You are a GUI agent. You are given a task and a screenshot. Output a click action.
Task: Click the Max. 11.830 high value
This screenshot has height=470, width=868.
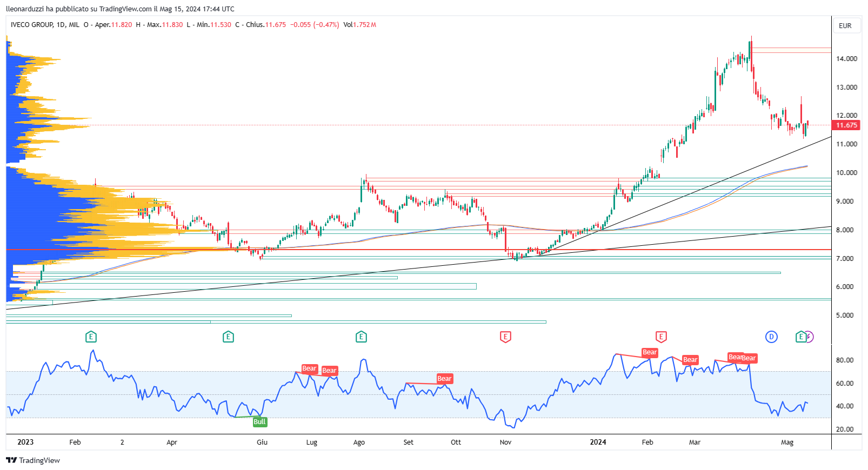click(x=165, y=25)
